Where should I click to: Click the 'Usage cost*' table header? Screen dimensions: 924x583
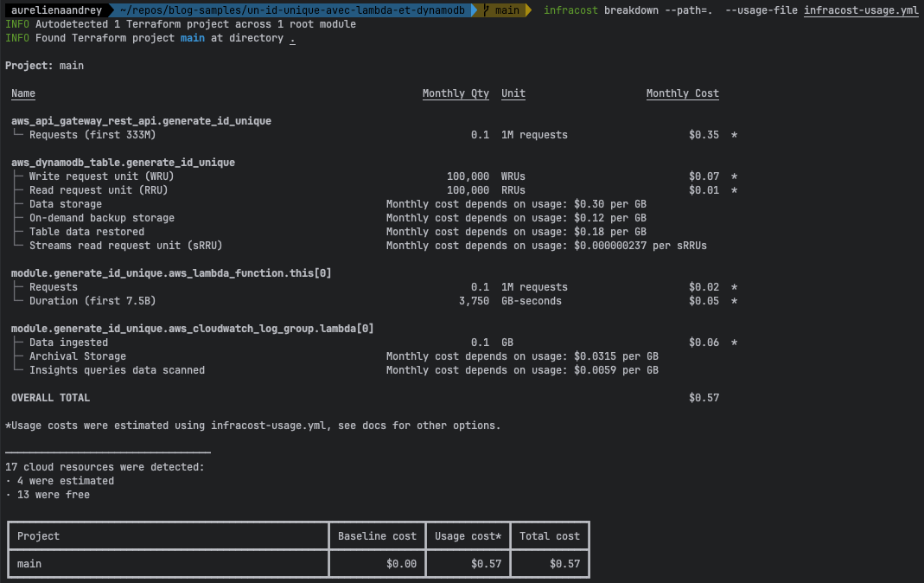click(468, 535)
